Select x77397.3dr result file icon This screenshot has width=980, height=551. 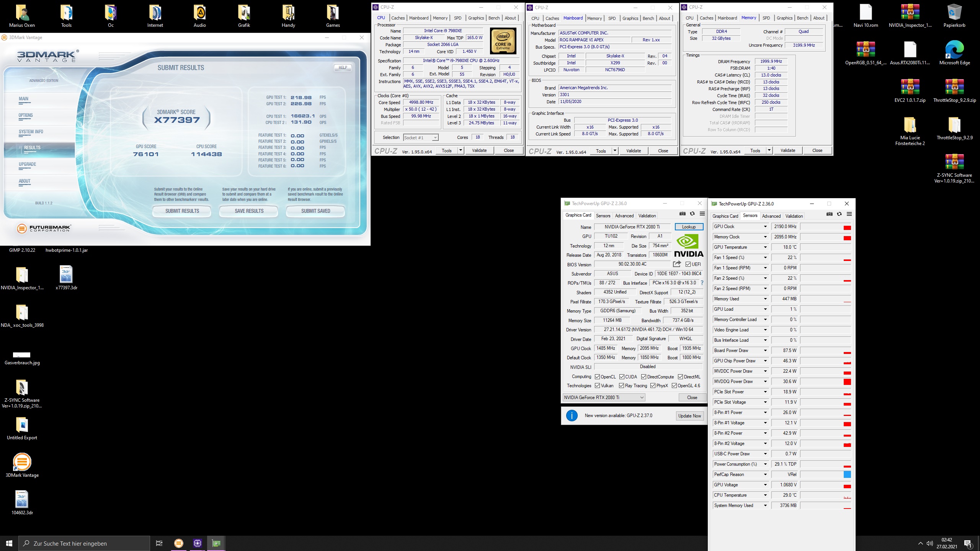[x=66, y=278]
